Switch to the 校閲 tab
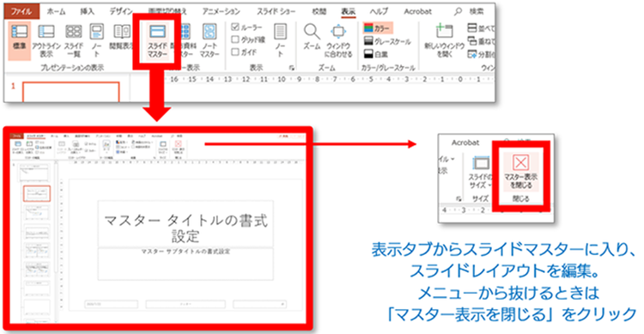The width and height of the screenshot is (644, 334). coord(319,11)
